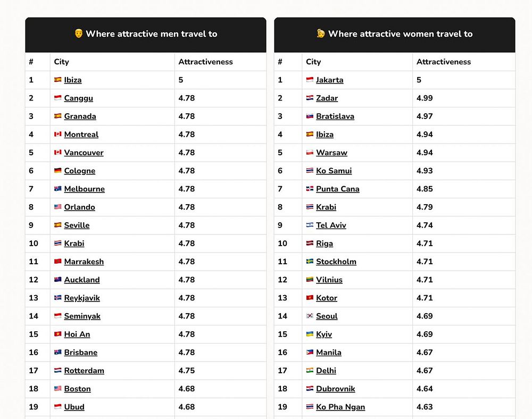Visit the Punta Cana link
This screenshot has height=419, width=532.
[x=338, y=189]
